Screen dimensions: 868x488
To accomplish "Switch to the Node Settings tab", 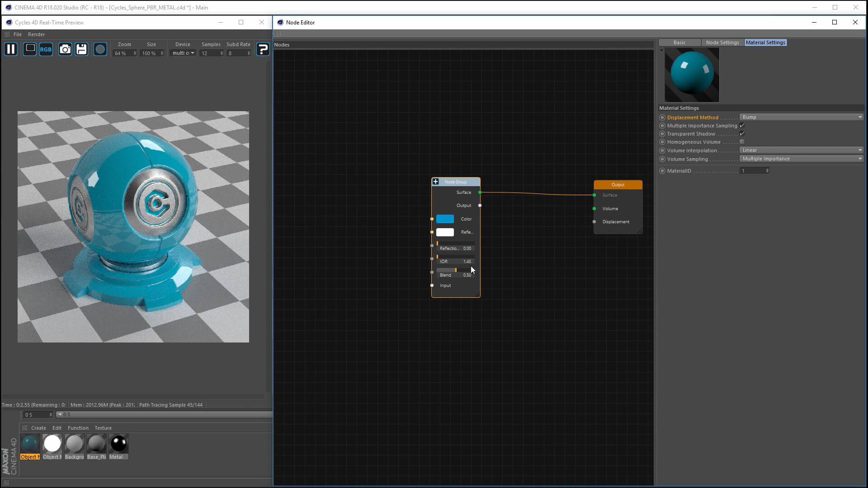I will click(722, 42).
